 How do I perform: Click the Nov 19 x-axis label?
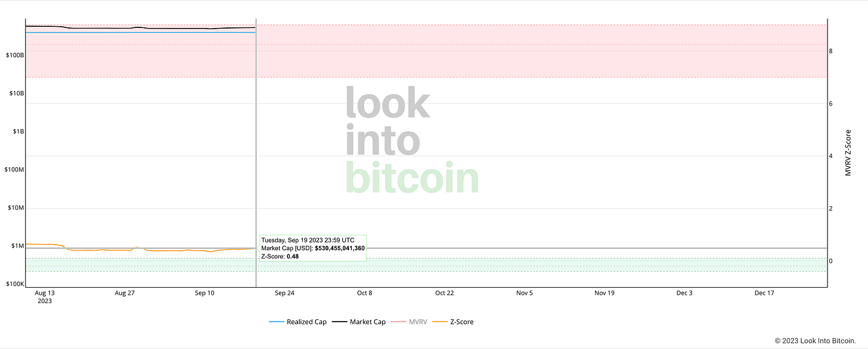[604, 293]
